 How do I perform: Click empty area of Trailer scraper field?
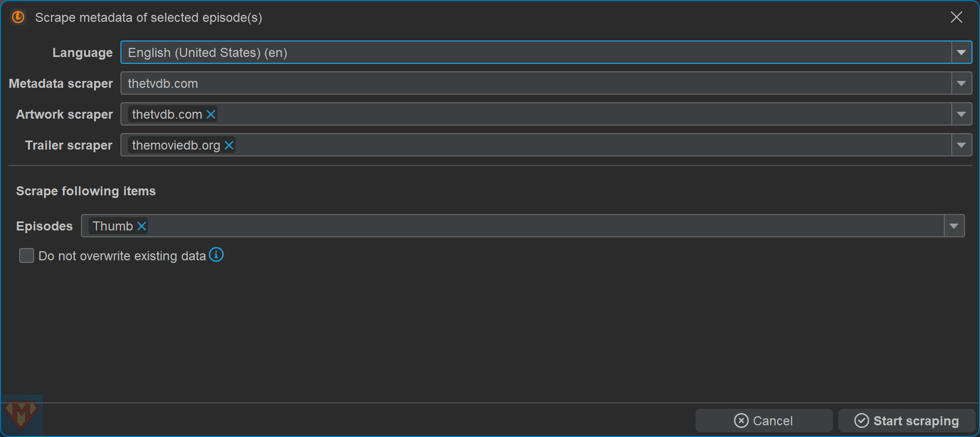533,145
